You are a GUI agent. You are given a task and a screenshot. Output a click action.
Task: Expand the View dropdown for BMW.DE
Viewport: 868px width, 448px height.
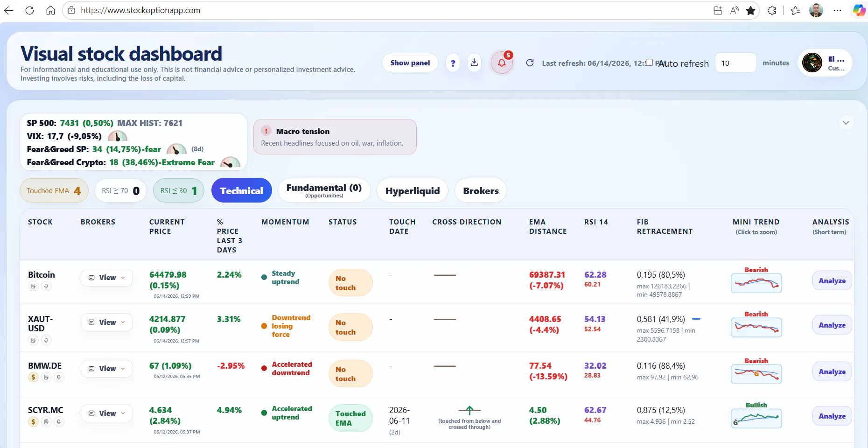point(107,369)
